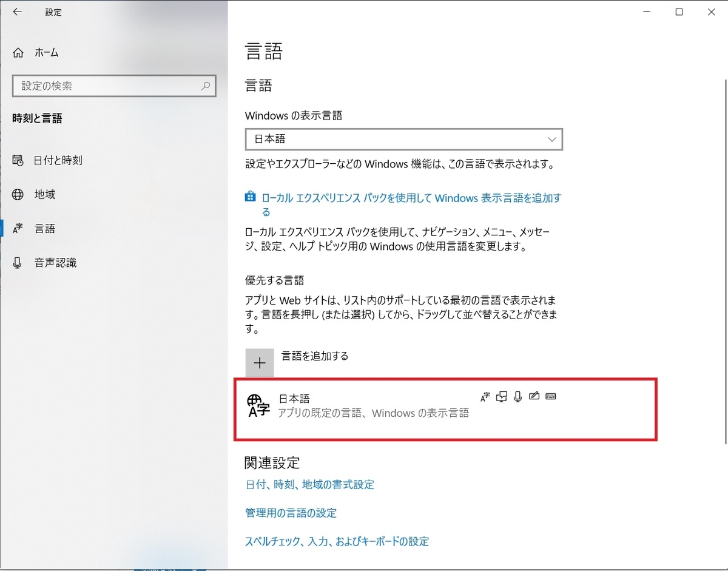Click the 関連設定 heading
728x571 pixels.
[272, 462]
